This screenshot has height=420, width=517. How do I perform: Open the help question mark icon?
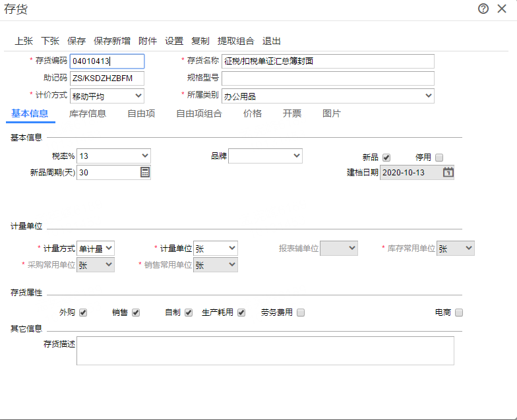point(483,9)
